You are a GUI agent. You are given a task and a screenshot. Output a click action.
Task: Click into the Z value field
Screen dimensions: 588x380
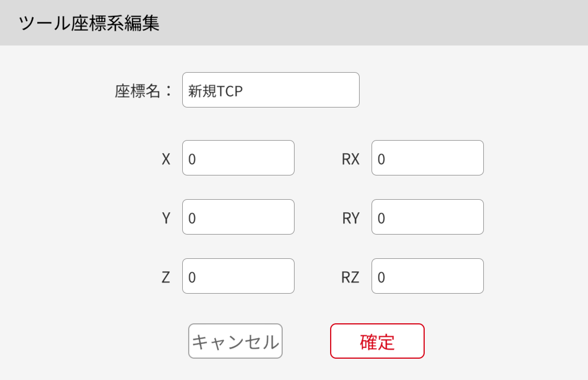238,276
